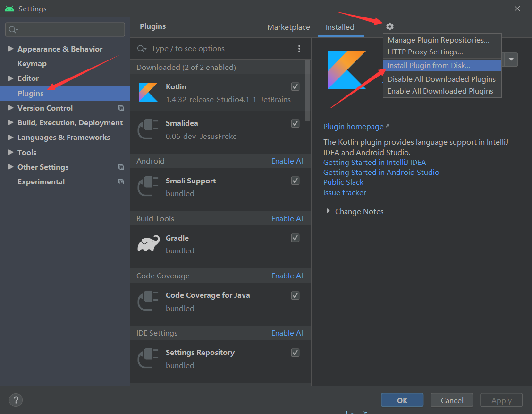This screenshot has height=414, width=532.
Task: Open Getting Started in Android Studio link
Action: click(381, 172)
